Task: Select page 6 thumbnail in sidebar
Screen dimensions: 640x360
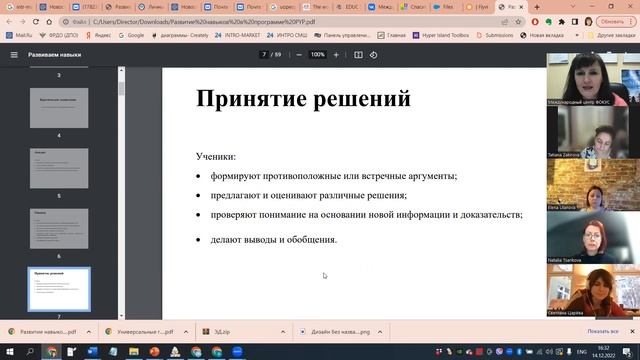Action: (59, 229)
